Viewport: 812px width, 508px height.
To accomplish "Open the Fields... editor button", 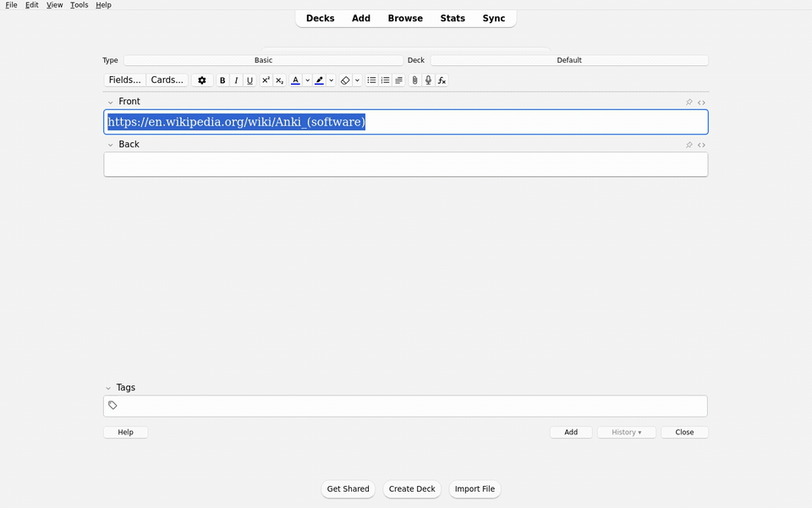I will 125,80.
